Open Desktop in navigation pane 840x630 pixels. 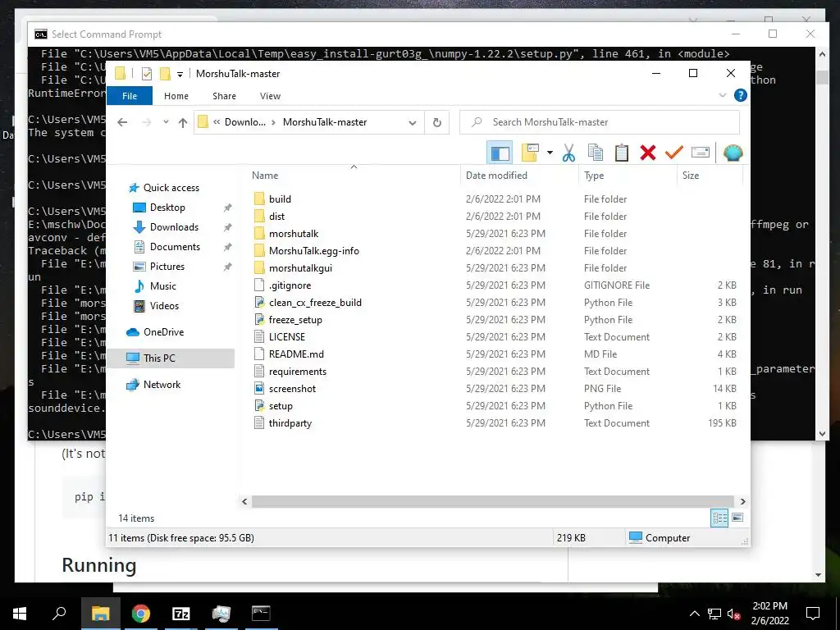(x=167, y=208)
